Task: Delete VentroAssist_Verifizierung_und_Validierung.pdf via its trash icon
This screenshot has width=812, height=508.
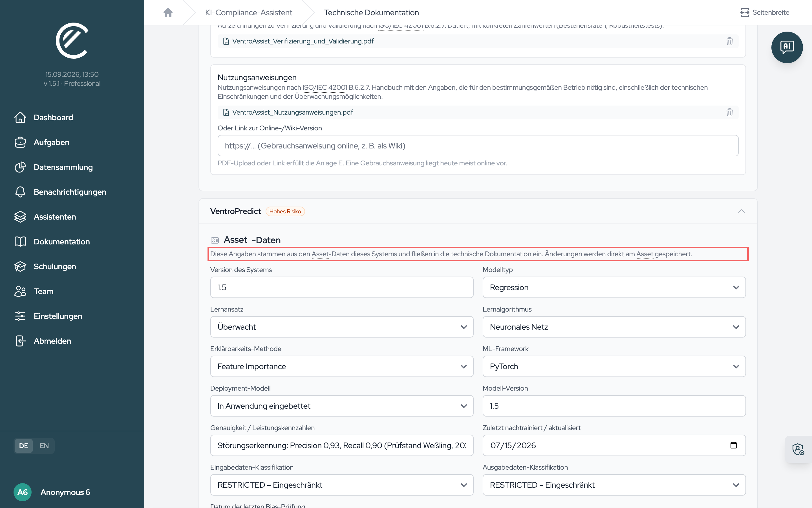Action: tap(729, 41)
